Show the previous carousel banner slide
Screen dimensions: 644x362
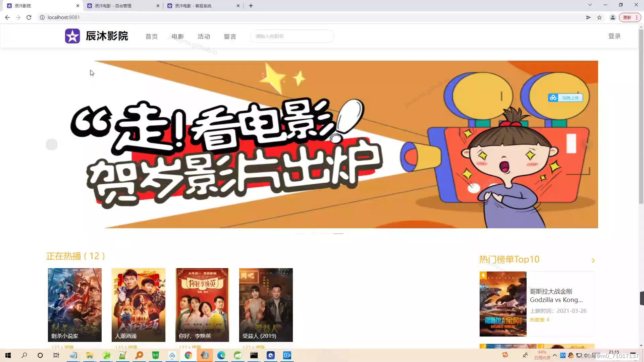click(x=52, y=144)
